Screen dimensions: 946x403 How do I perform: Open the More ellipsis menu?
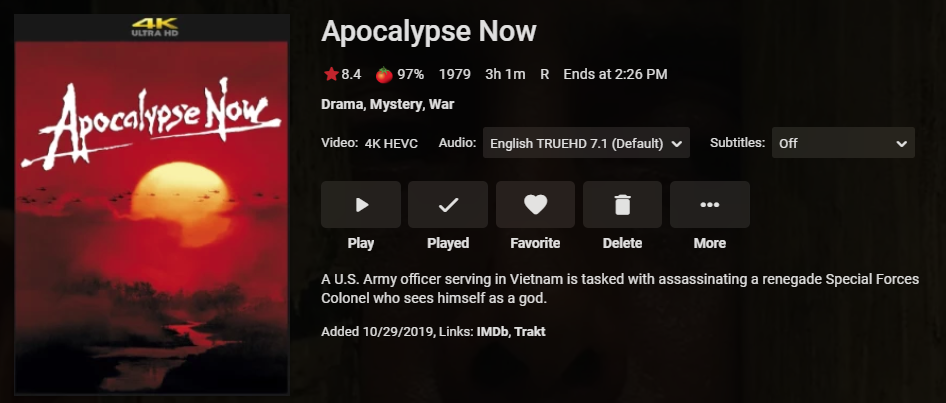[709, 205]
